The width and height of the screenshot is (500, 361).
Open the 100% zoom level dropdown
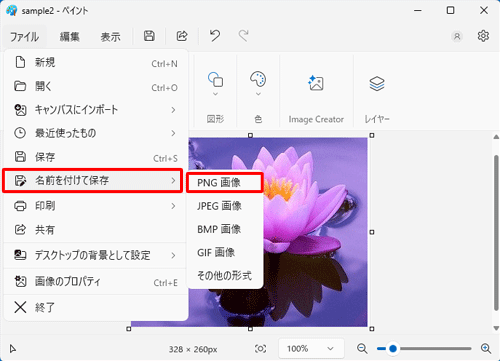(x=311, y=349)
